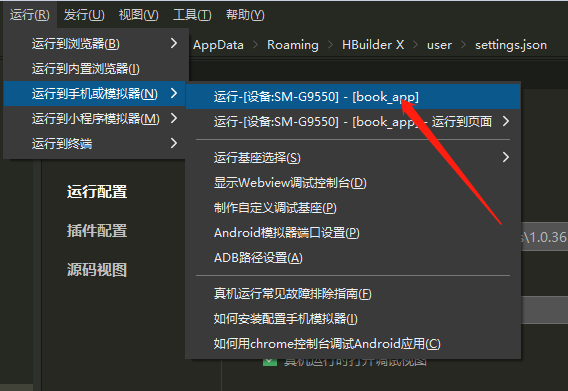
Task: Open the 运行(R) menu
Action: (x=30, y=15)
